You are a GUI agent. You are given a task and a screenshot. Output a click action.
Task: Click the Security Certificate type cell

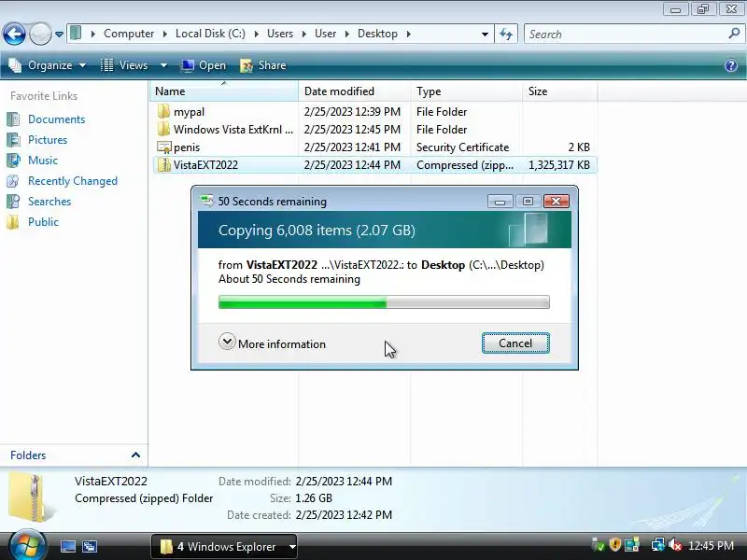[462, 147]
